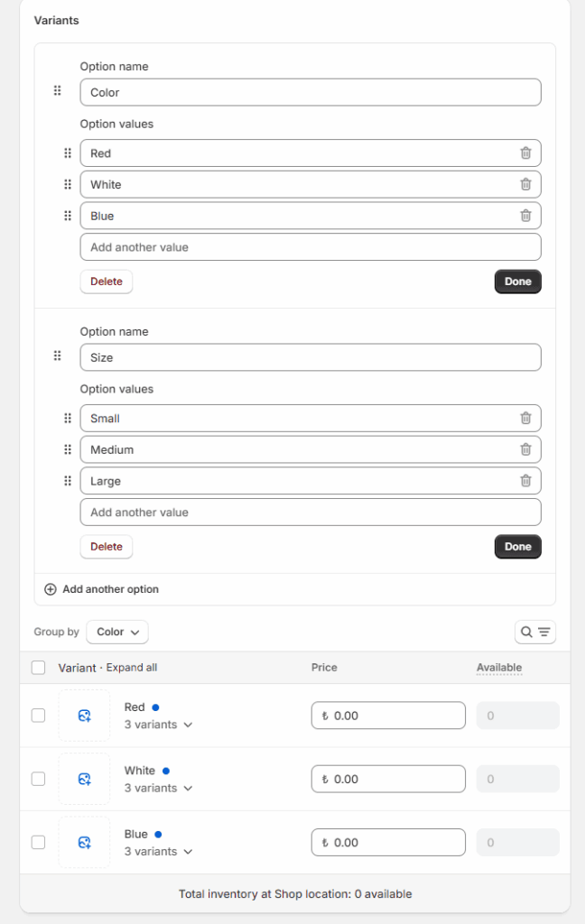The width and height of the screenshot is (585, 924).
Task: Select all variants checkbox in header
Action: pyautogui.click(x=38, y=668)
